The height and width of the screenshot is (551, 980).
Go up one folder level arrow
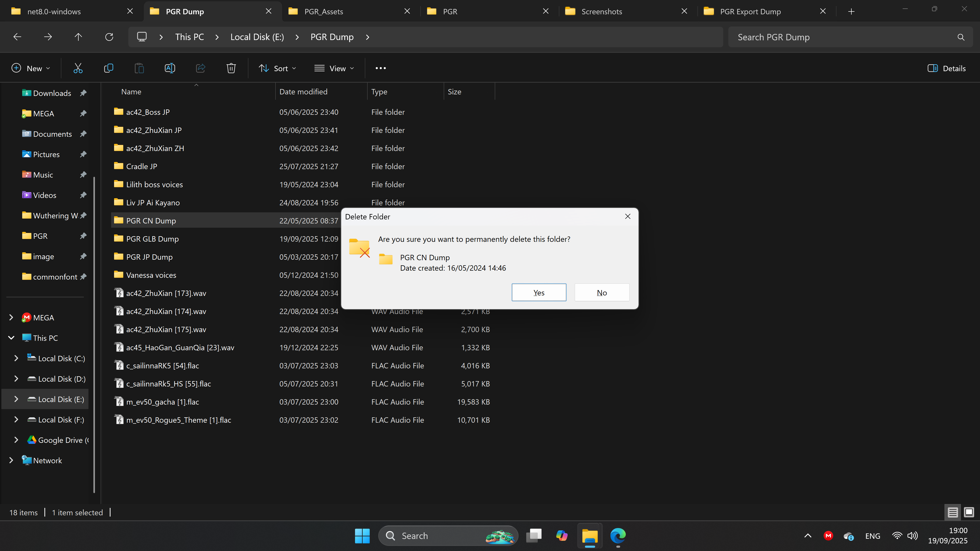pos(78,37)
